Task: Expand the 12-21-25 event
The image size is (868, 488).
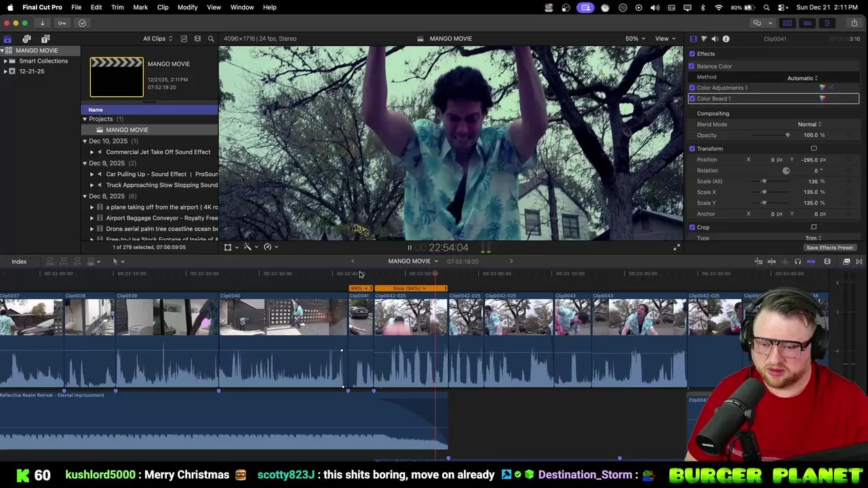Action: tap(5, 72)
